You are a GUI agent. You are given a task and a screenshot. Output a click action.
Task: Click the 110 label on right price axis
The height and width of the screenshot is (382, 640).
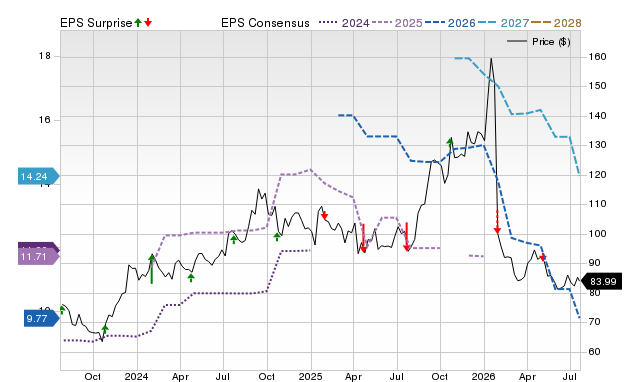[598, 204]
